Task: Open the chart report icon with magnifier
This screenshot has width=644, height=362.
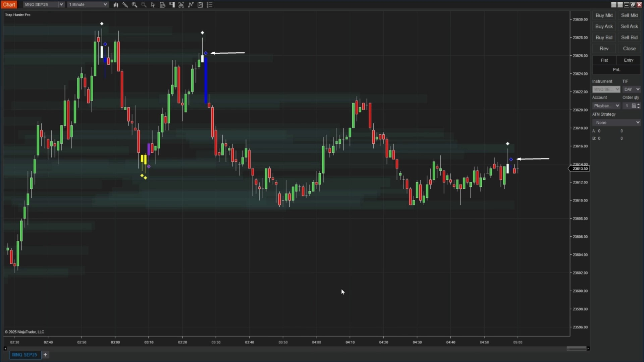Action: [x=163, y=5]
